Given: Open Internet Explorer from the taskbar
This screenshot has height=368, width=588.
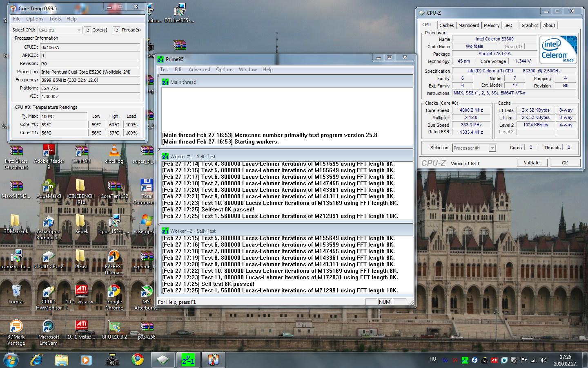Looking at the screenshot, I should [36, 360].
